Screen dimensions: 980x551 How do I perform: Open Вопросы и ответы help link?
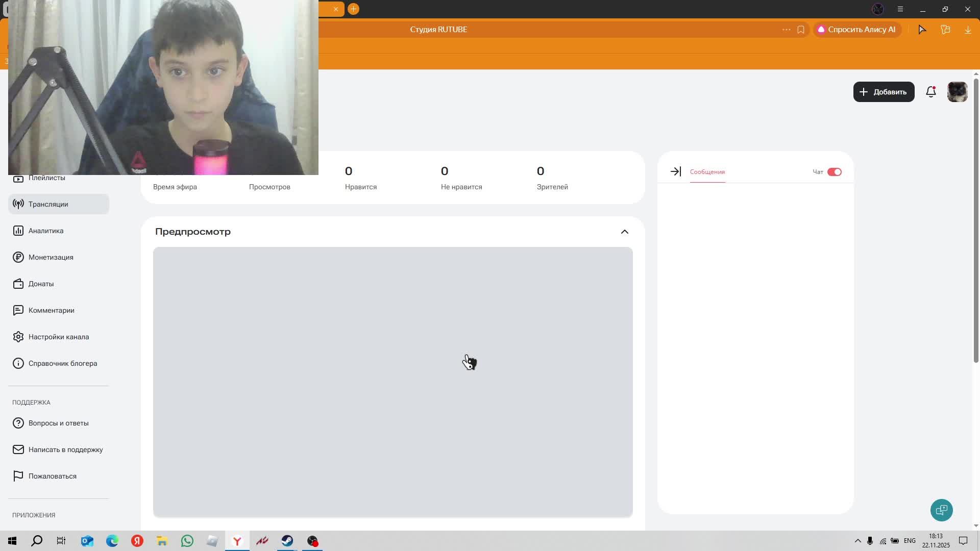coord(58,423)
